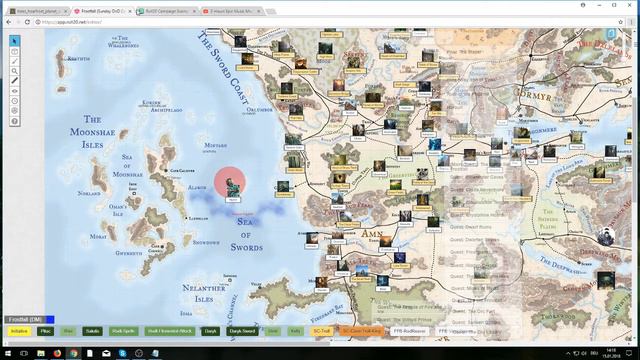Switch to the YouTube Epic Music tab
Screen dimensions: 640x360
231,11
